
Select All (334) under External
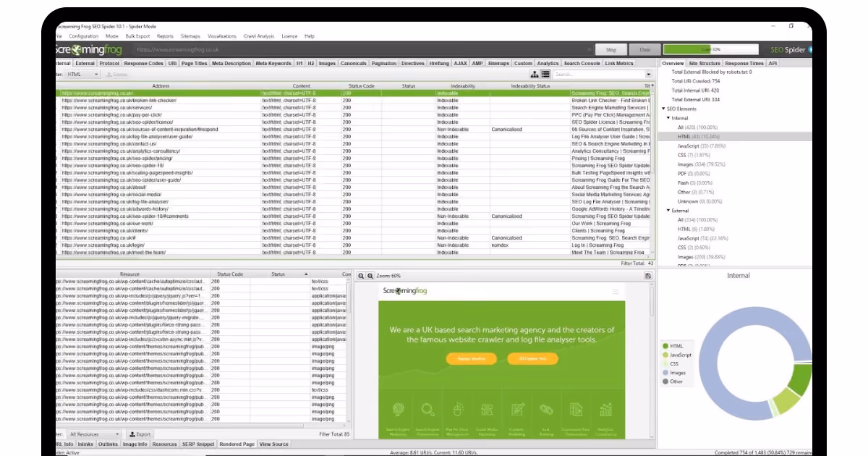pyautogui.click(x=697, y=219)
